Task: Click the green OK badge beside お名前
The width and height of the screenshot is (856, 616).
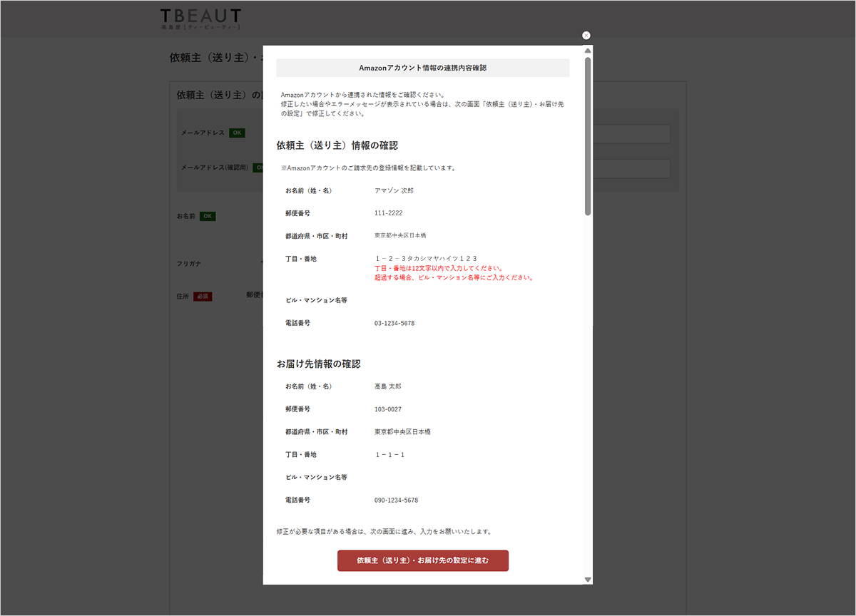Action: [208, 216]
